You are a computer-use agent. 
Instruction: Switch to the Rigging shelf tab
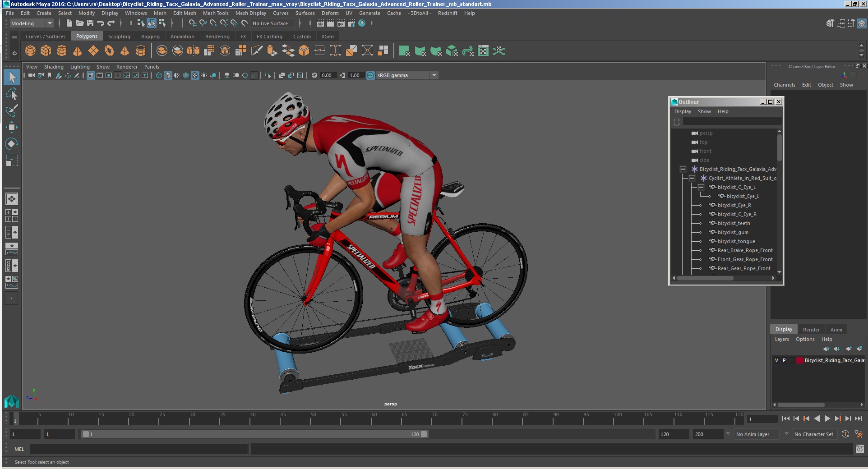(x=150, y=37)
